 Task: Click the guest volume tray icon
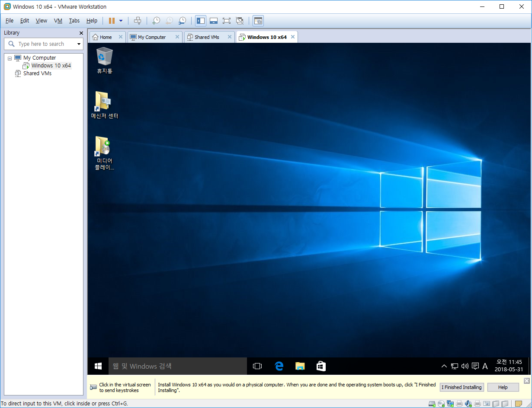click(465, 366)
